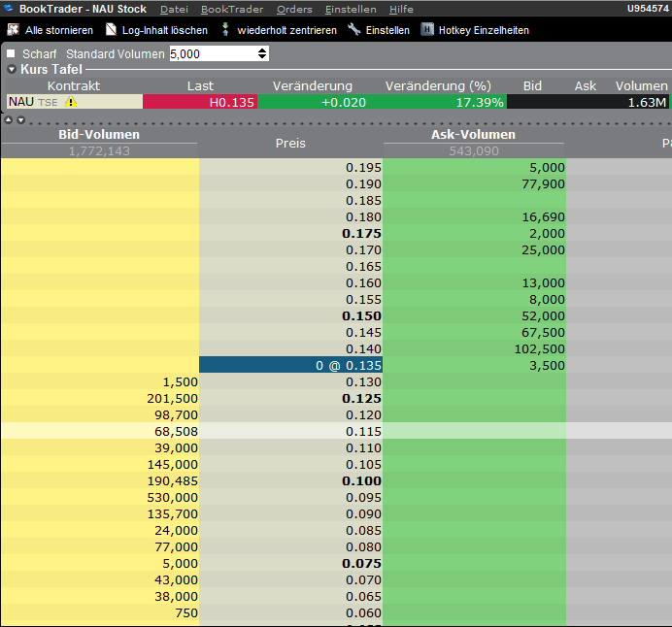Click the down arrow below quote panel
672x627 pixels.
click(x=20, y=120)
